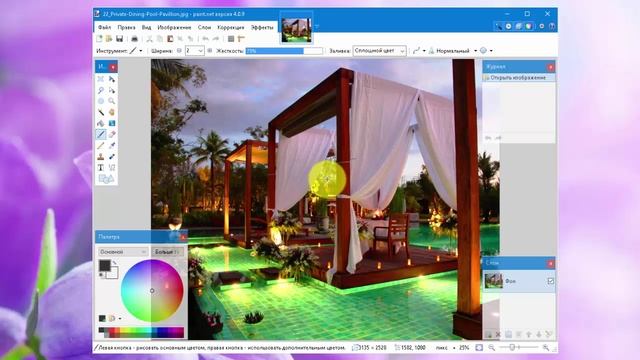Click the zoom out magnifier in status bar

(x=492, y=348)
